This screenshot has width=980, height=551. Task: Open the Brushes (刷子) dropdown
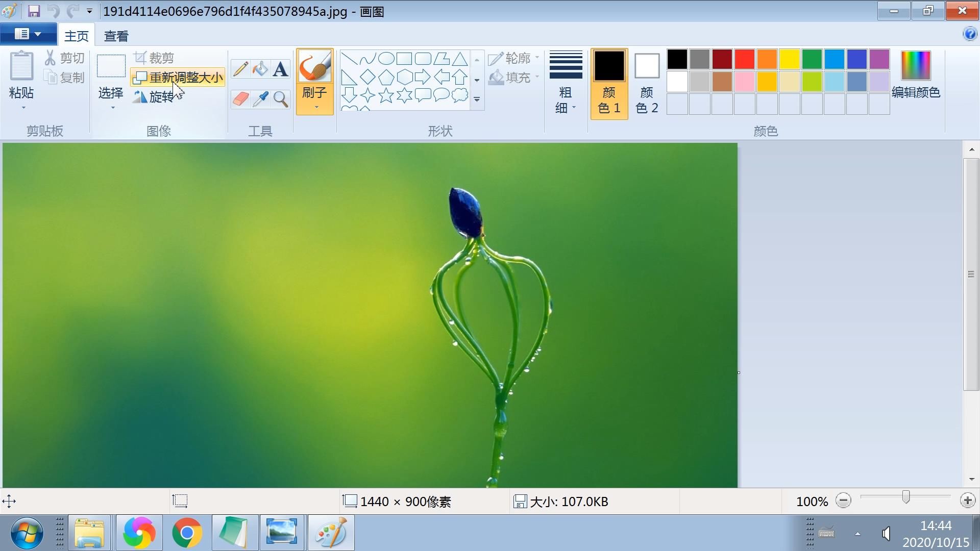point(315,100)
